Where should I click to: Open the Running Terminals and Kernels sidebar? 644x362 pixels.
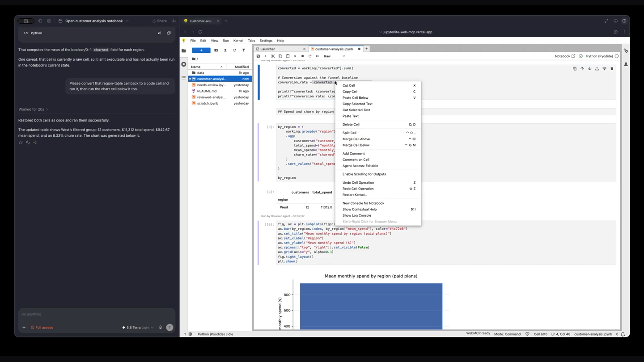tap(184, 64)
